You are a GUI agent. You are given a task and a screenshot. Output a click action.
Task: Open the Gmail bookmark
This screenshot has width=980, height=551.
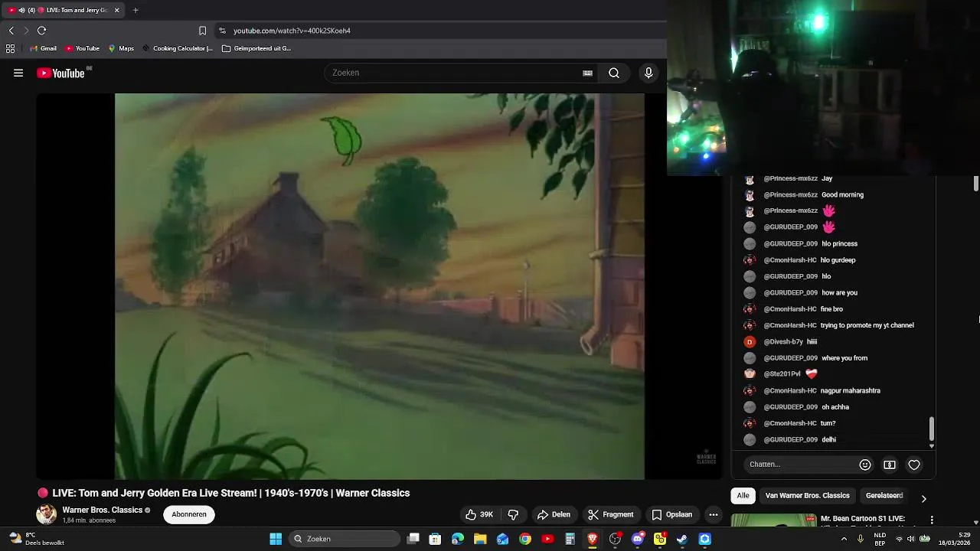pyautogui.click(x=43, y=48)
